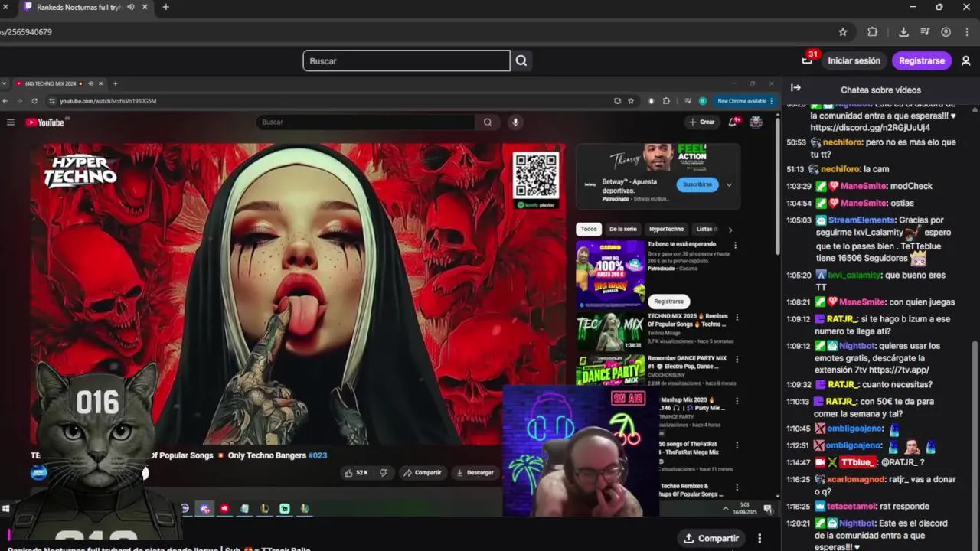The height and width of the screenshot is (551, 980).
Task: Click YouTube search magnifier in the stream
Action: 488,122
